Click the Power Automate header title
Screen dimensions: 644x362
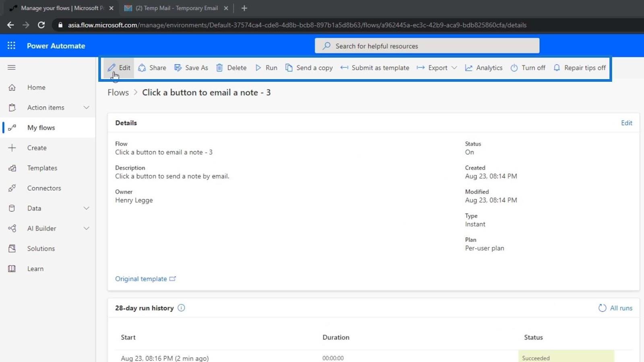coord(56,46)
